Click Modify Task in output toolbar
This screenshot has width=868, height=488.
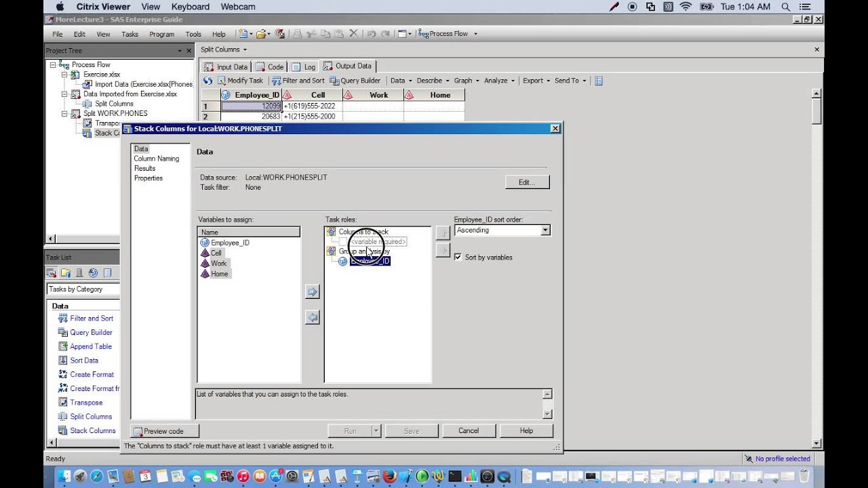pos(239,81)
